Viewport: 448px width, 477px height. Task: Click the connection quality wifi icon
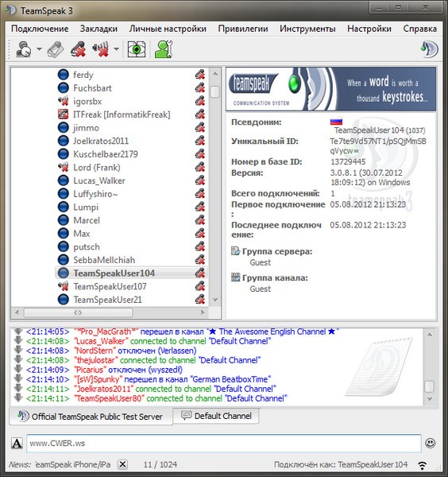point(422,465)
